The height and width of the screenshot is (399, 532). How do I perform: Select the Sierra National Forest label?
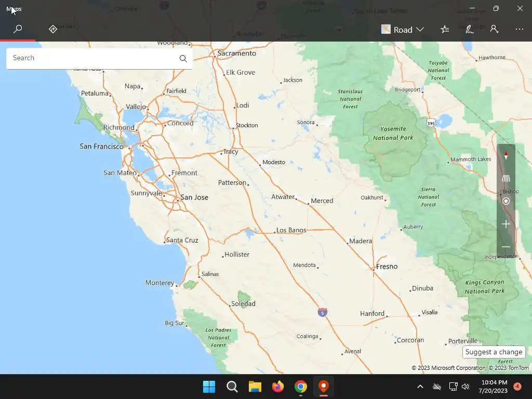(x=428, y=197)
